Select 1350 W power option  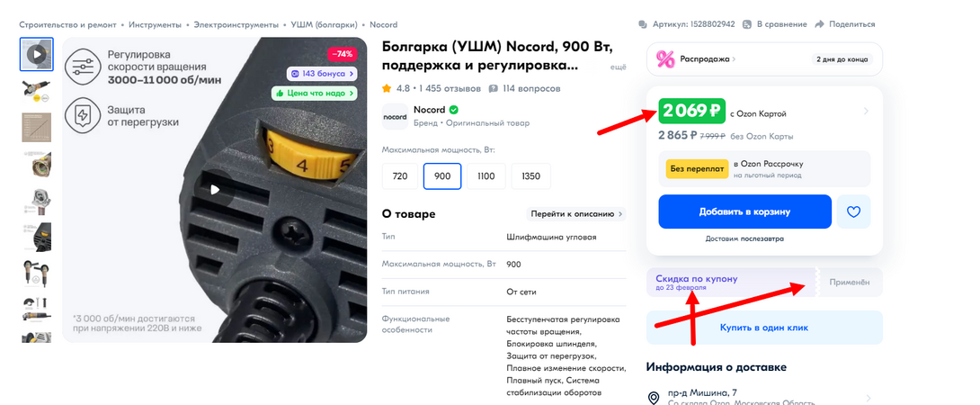point(530,175)
